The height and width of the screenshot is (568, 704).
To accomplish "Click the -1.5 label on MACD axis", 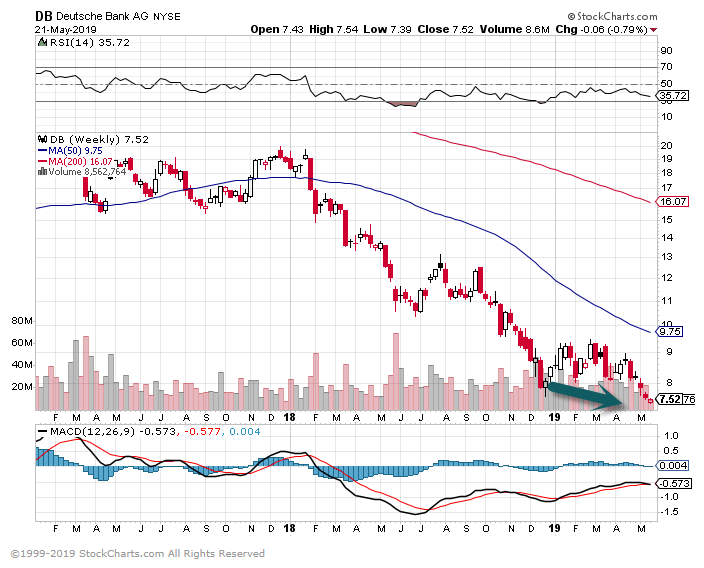I will (x=669, y=512).
